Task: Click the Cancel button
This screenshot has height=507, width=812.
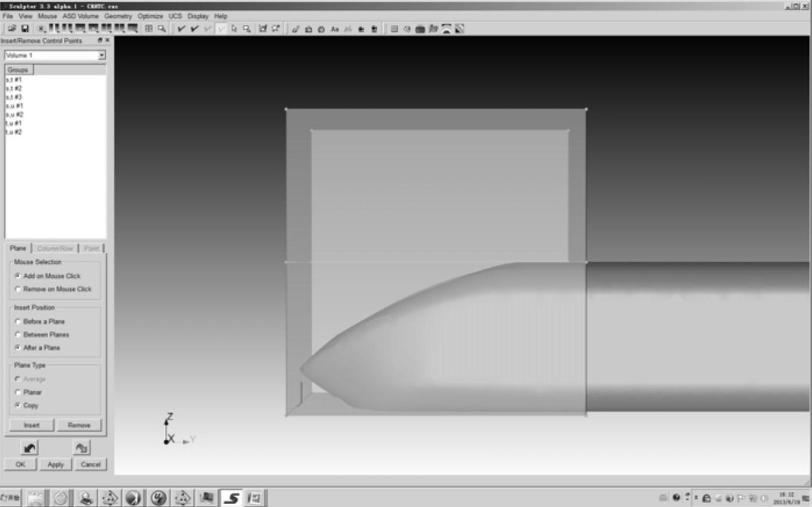Action: pos(91,465)
